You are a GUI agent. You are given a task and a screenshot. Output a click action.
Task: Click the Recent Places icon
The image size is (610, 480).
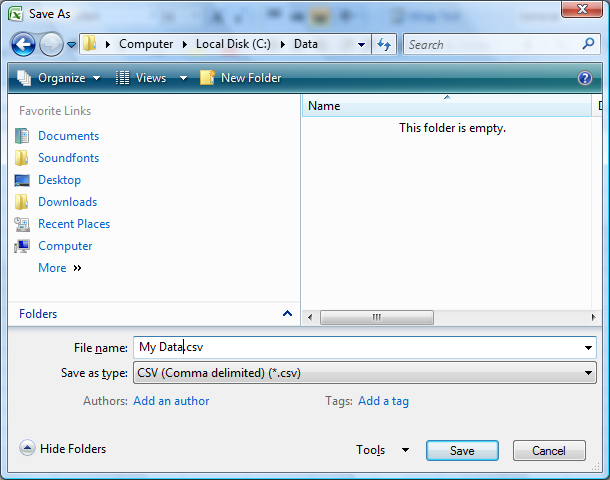point(22,224)
